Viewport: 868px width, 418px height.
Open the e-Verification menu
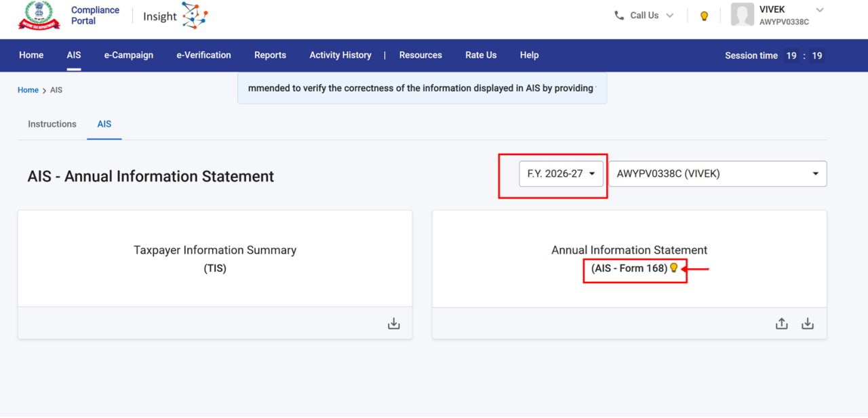(x=203, y=55)
